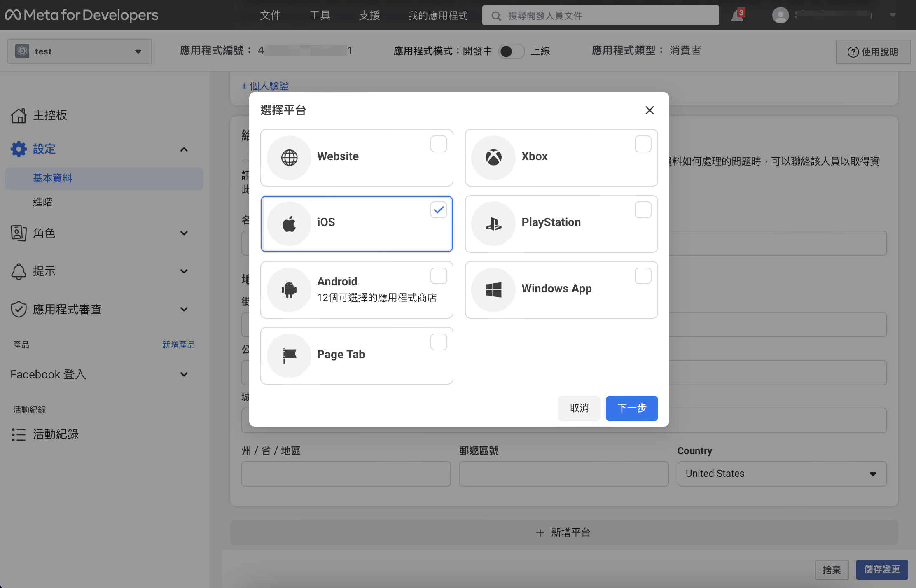Expand the Facebook 登入 section chevron
The height and width of the screenshot is (588, 916).
pyautogui.click(x=184, y=374)
